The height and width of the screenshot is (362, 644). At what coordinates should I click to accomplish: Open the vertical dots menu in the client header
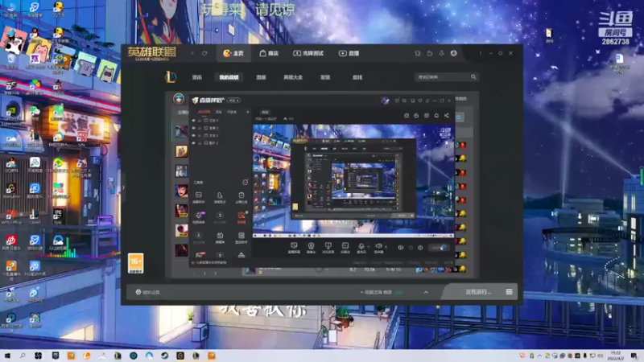(x=480, y=53)
